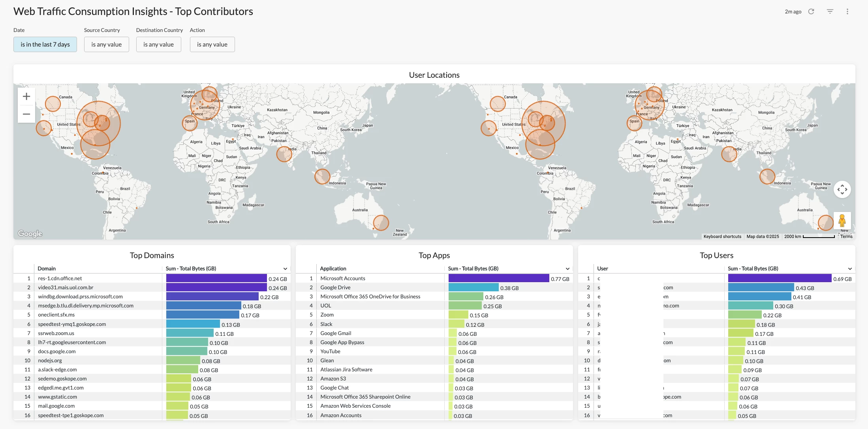The height and width of the screenshot is (429, 868).
Task: Zoom in on the User Locations map
Action: point(26,96)
